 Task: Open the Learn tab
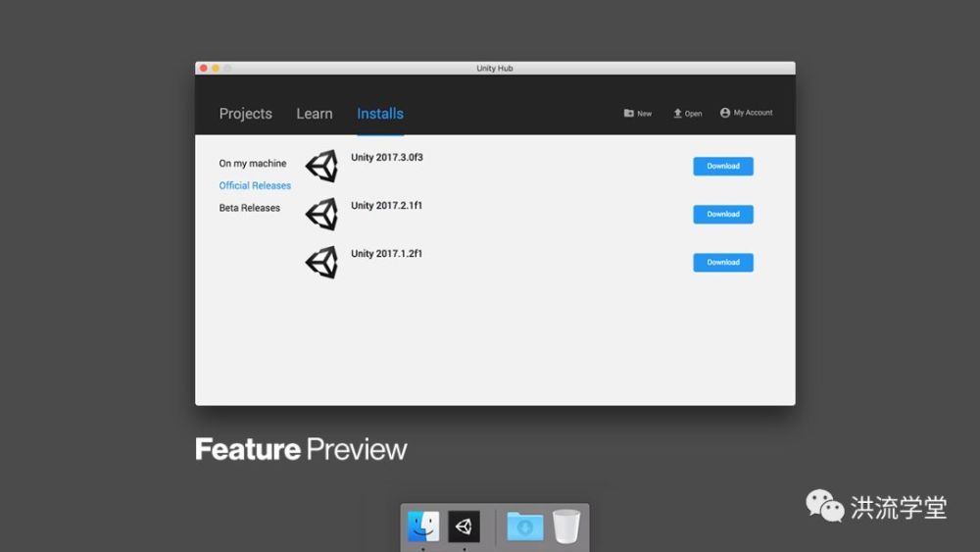315,114
